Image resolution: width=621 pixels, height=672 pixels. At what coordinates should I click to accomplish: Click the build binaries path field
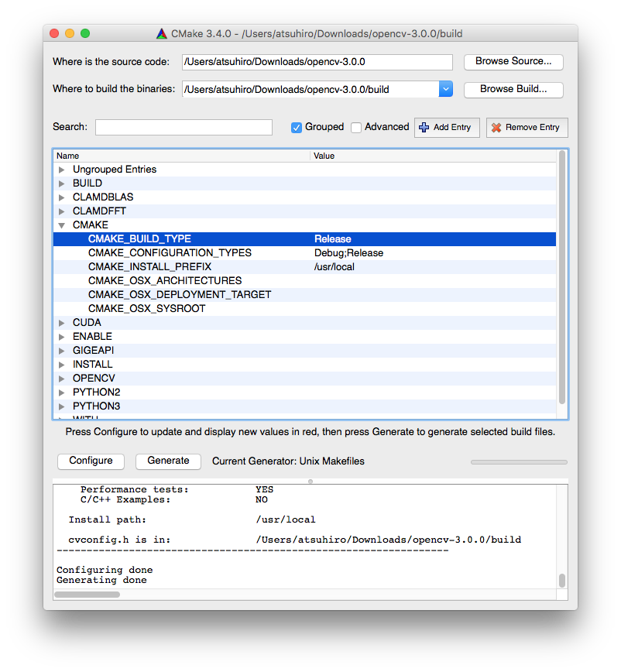310,89
